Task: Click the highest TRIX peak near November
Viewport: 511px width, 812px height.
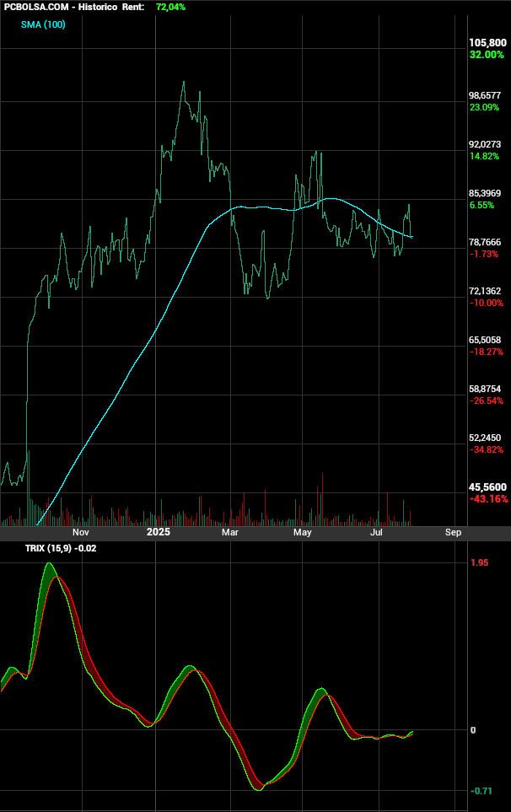Action: (x=49, y=564)
